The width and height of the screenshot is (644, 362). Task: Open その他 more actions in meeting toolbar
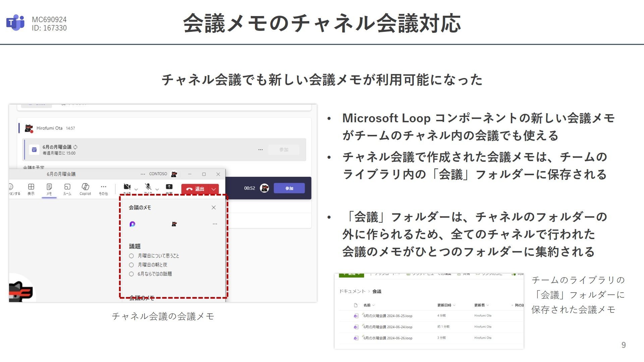click(x=103, y=187)
